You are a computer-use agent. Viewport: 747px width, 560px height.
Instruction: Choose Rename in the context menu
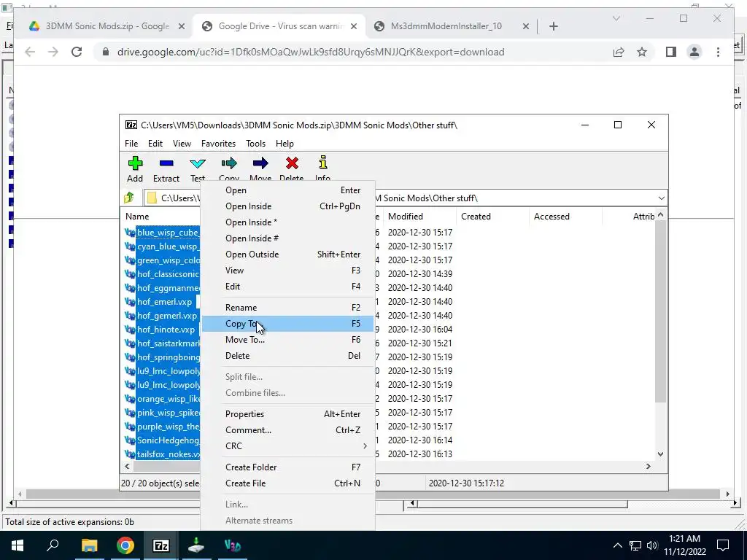coord(287,308)
